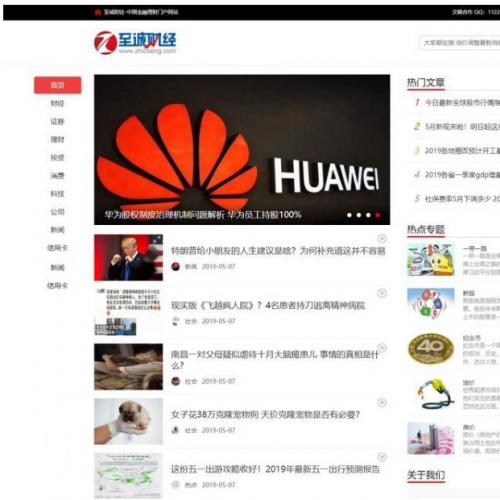Click the round icon on the 南昌 article row
Screen dimensions: 500x500
[x=382, y=348]
